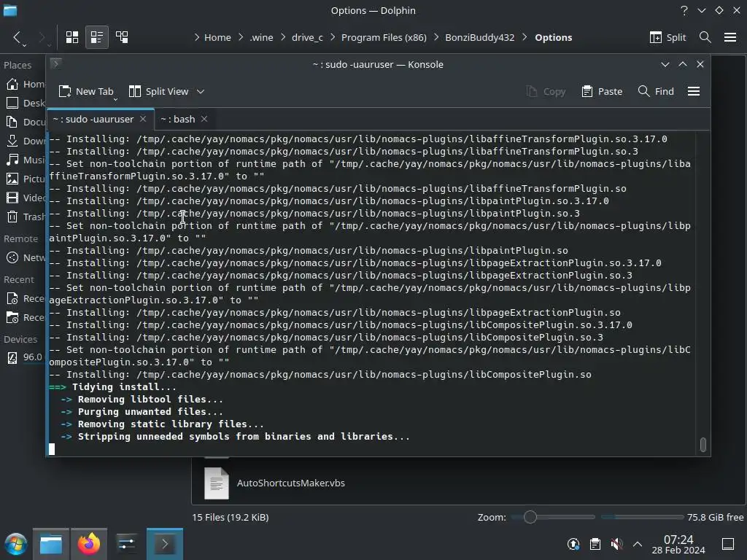Adjust the Dolphin zoom slider
This screenshot has width=747, height=560.
pyautogui.click(x=530, y=517)
